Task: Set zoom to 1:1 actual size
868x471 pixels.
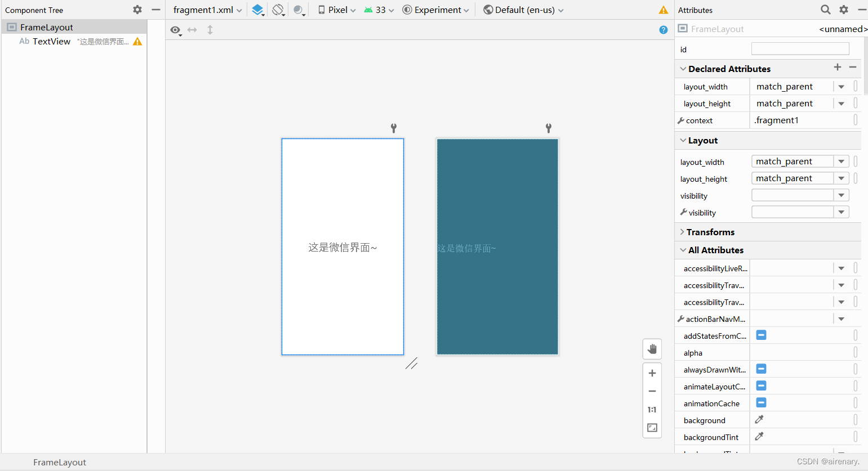Action: (x=652, y=410)
